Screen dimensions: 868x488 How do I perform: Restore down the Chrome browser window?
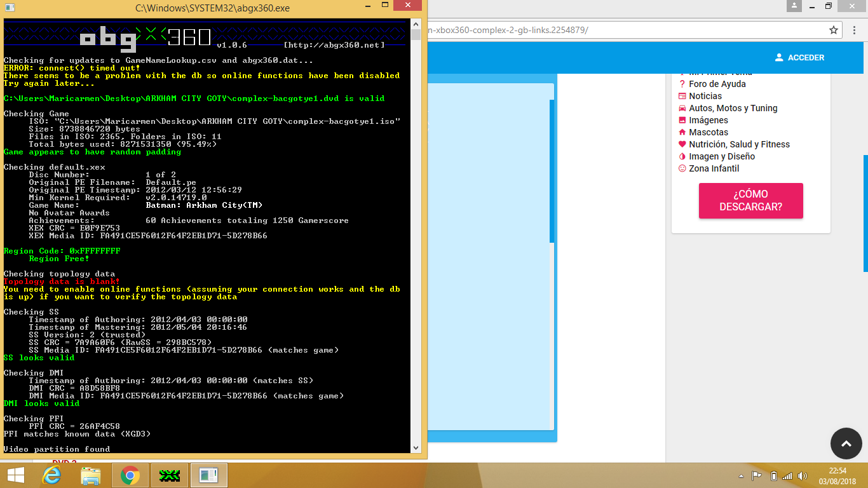coord(829,6)
